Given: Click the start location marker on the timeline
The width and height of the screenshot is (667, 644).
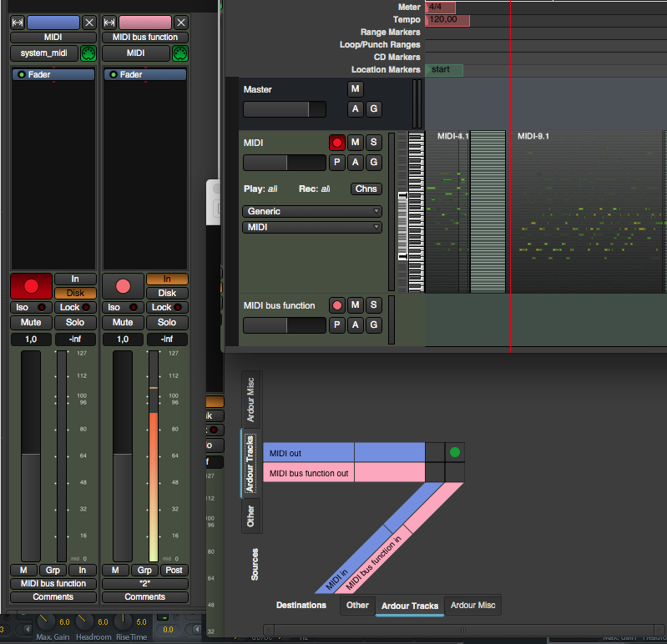Looking at the screenshot, I should point(443,70).
